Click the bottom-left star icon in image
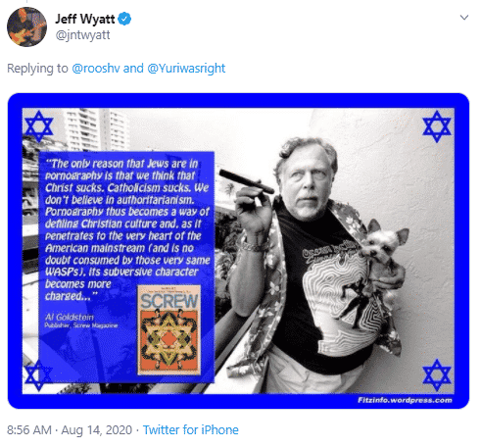Viewport: 480px width, 448px height. pyautogui.click(x=39, y=375)
